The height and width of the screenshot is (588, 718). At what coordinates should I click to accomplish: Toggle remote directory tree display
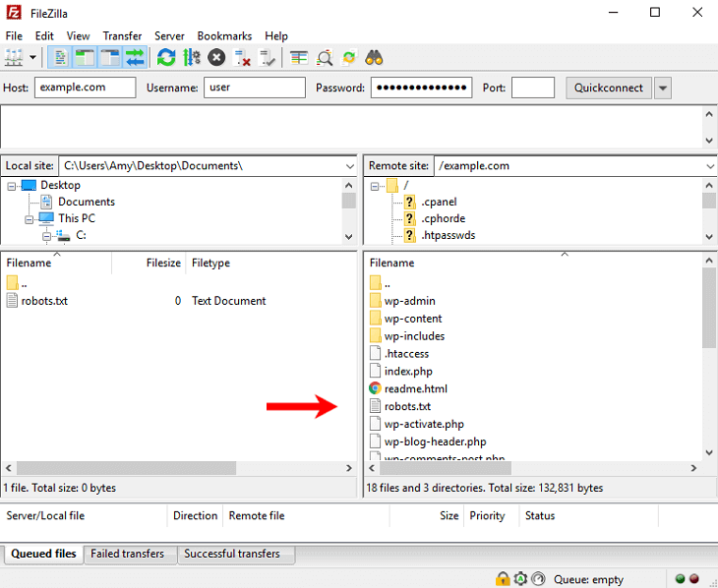(110, 58)
